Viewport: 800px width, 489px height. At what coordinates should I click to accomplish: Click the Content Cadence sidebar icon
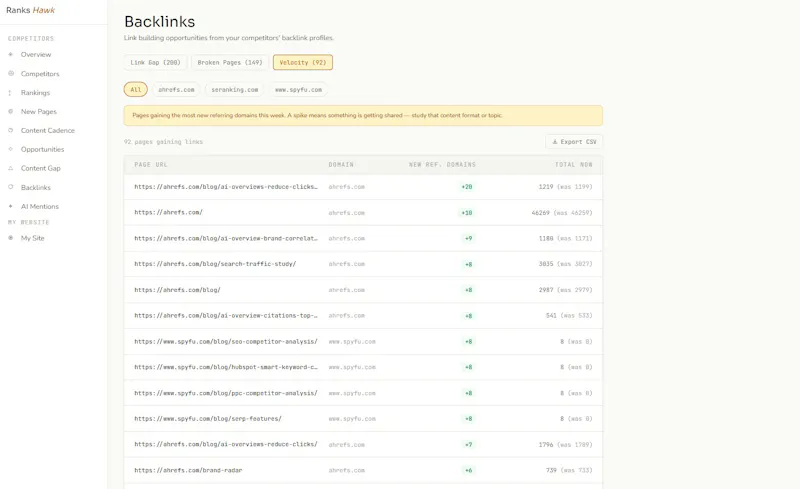pos(11,130)
